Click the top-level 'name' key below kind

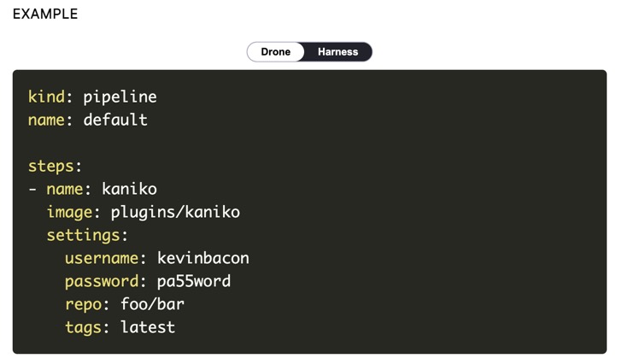pyautogui.click(x=46, y=120)
